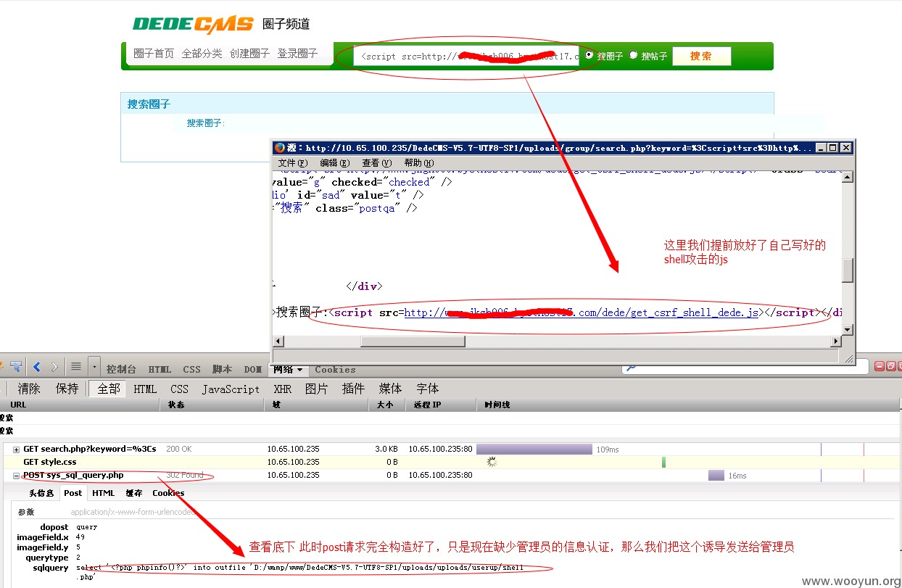The image size is (902, 588).
Task: Open the 文件 menu in source window
Action: 292,162
